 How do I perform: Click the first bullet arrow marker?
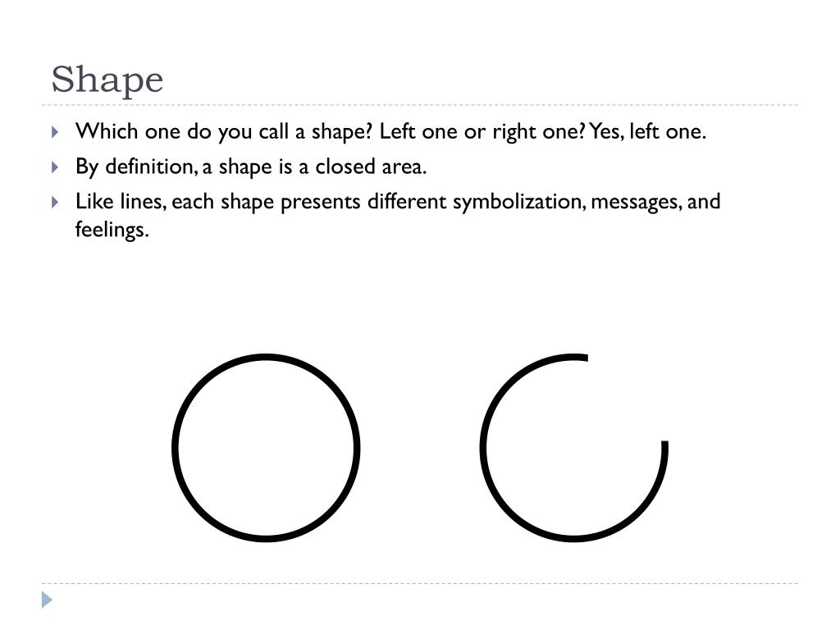(55, 132)
